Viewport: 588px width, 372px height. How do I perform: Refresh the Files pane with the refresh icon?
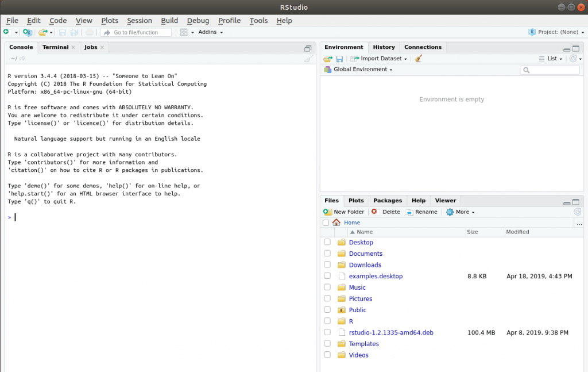pyautogui.click(x=578, y=212)
